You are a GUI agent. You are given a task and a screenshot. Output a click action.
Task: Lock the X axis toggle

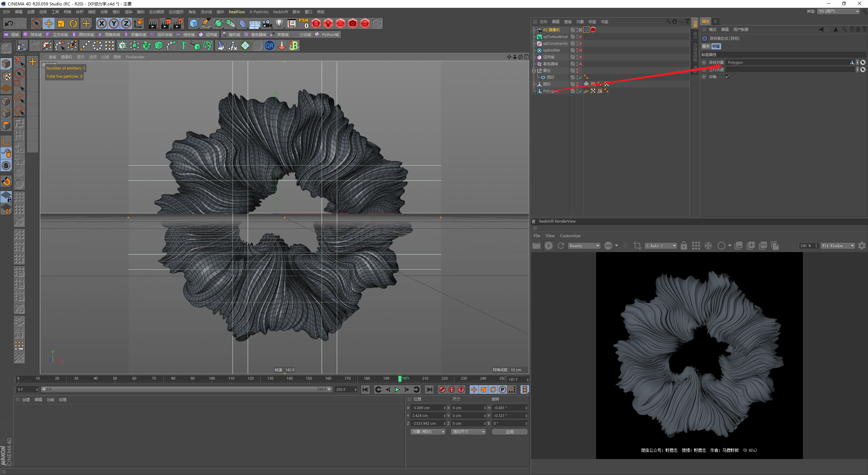[101, 23]
